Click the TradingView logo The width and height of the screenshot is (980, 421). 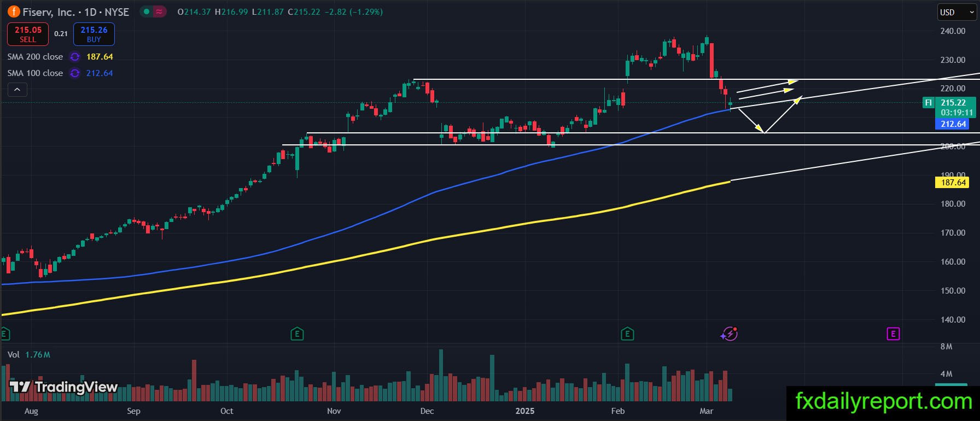coord(63,387)
